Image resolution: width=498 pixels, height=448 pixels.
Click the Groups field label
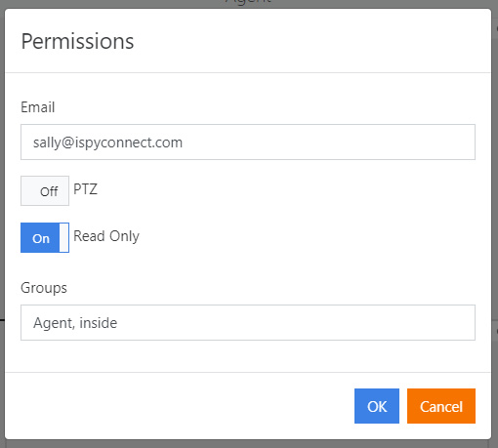[44, 288]
